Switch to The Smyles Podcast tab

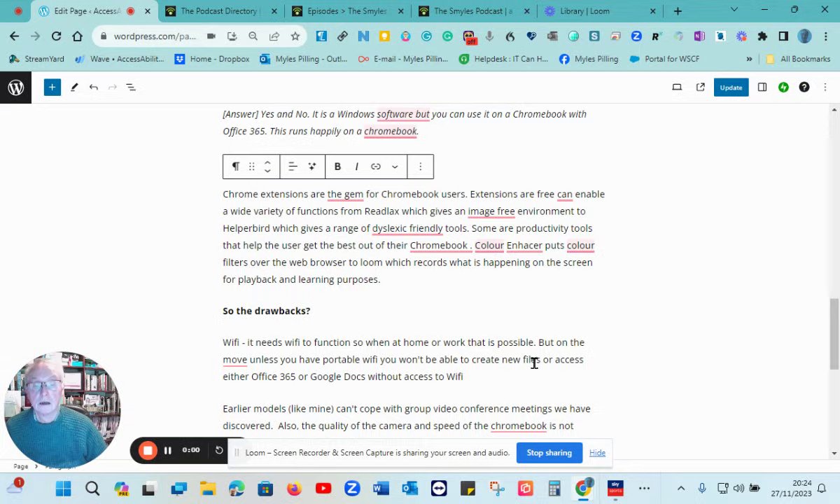[x=474, y=11]
